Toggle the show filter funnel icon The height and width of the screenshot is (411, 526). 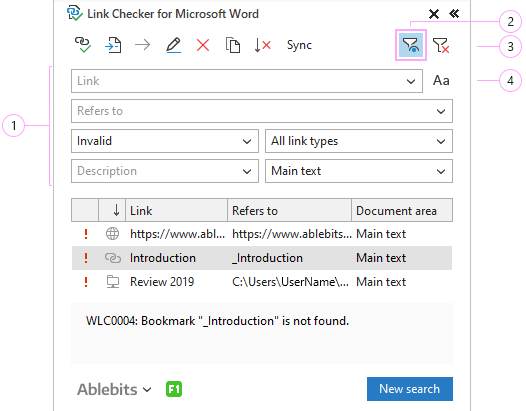pyautogui.click(x=411, y=45)
